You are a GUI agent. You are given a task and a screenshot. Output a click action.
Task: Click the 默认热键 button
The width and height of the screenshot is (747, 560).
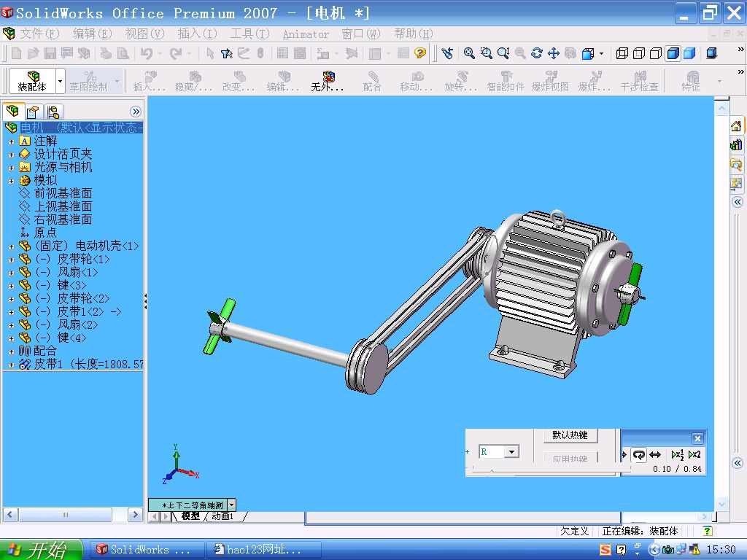tap(570, 435)
